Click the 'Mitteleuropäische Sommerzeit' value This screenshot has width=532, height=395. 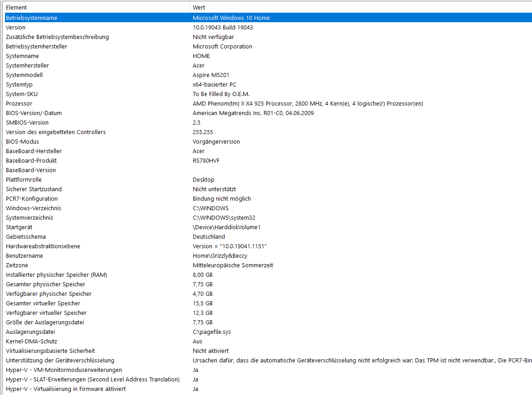[233, 265]
